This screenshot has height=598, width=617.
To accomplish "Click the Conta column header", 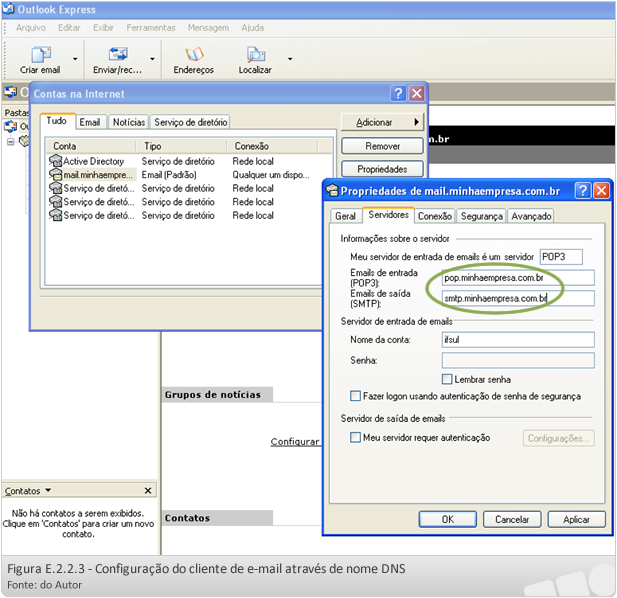I will (91, 146).
